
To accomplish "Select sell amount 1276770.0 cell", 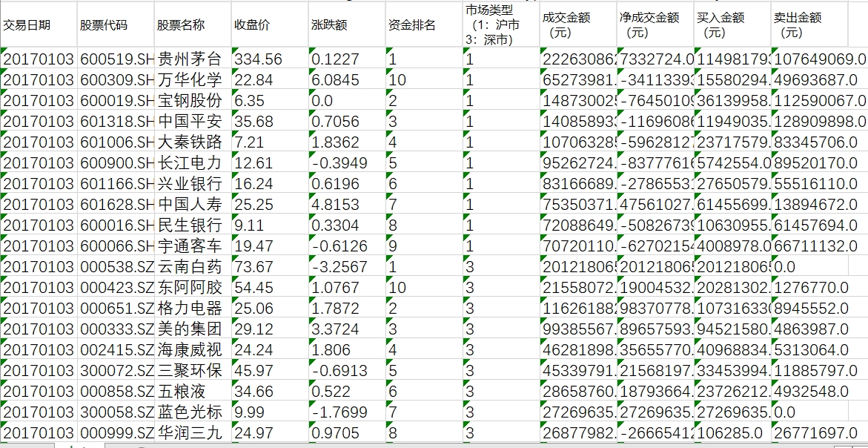I will 809,287.
